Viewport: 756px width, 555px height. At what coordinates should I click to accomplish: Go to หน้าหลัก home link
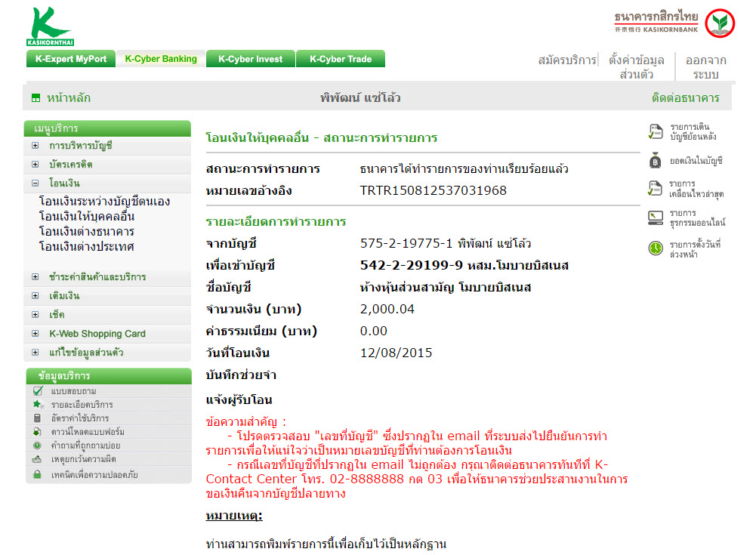point(69,98)
